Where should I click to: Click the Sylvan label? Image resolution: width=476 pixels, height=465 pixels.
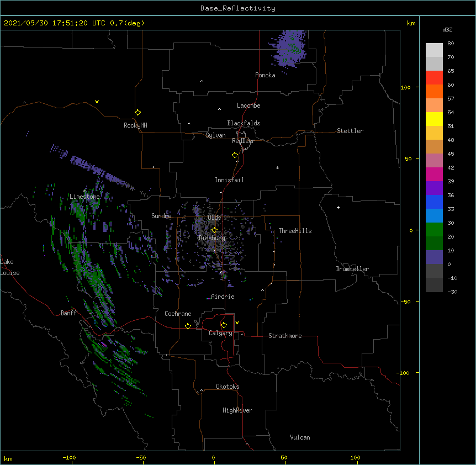click(215, 135)
